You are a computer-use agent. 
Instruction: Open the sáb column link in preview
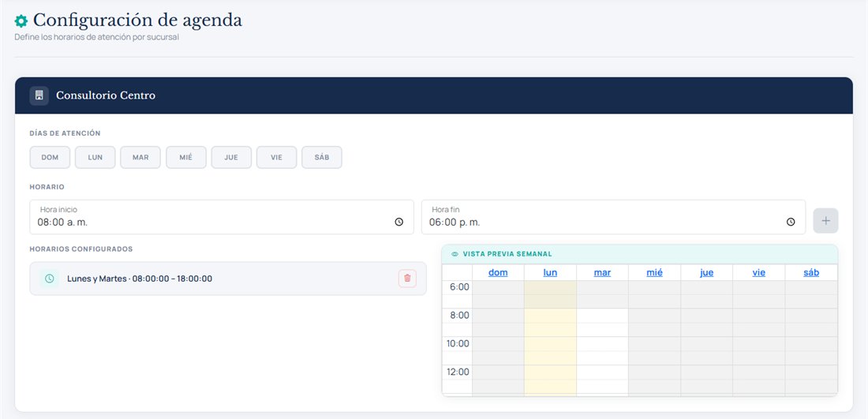coord(811,272)
